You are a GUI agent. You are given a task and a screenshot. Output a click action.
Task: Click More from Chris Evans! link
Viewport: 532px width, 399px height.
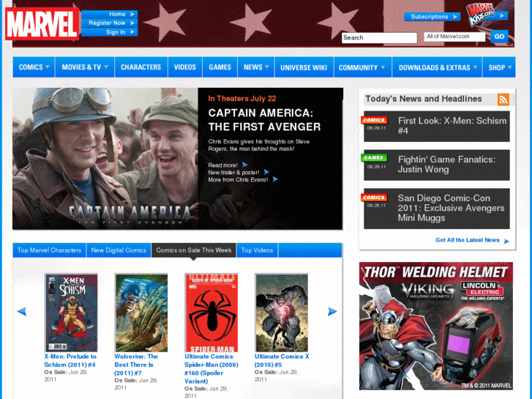[x=238, y=179]
